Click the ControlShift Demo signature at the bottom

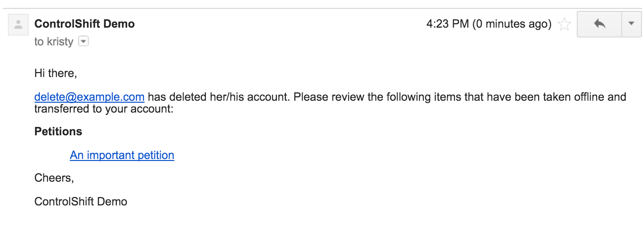coord(81,201)
